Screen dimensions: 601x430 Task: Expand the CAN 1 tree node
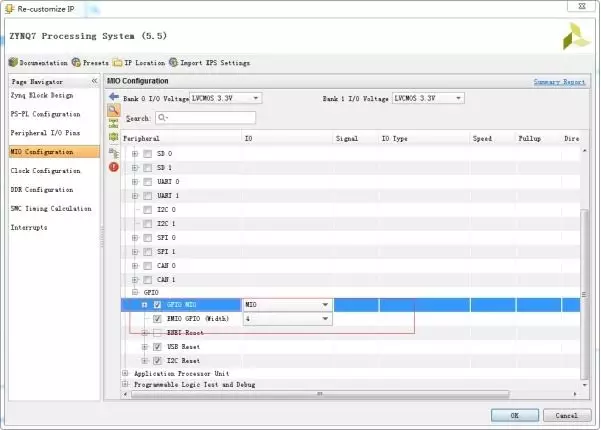[x=135, y=280]
